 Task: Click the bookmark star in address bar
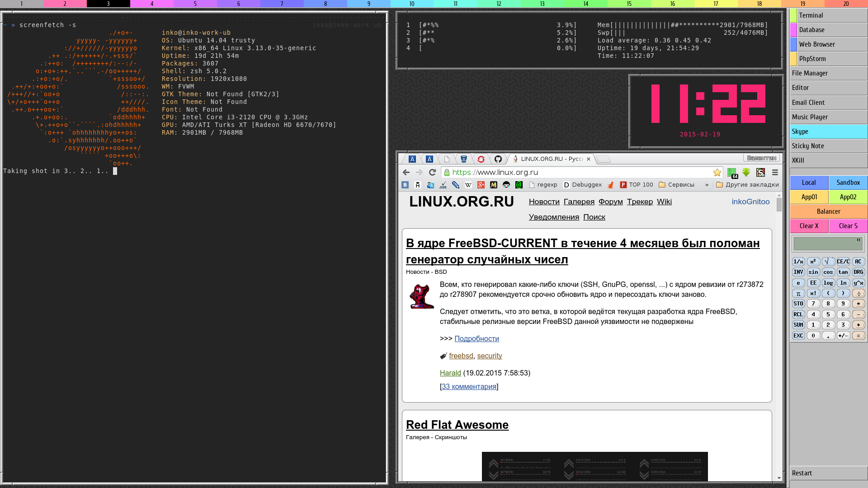(717, 172)
